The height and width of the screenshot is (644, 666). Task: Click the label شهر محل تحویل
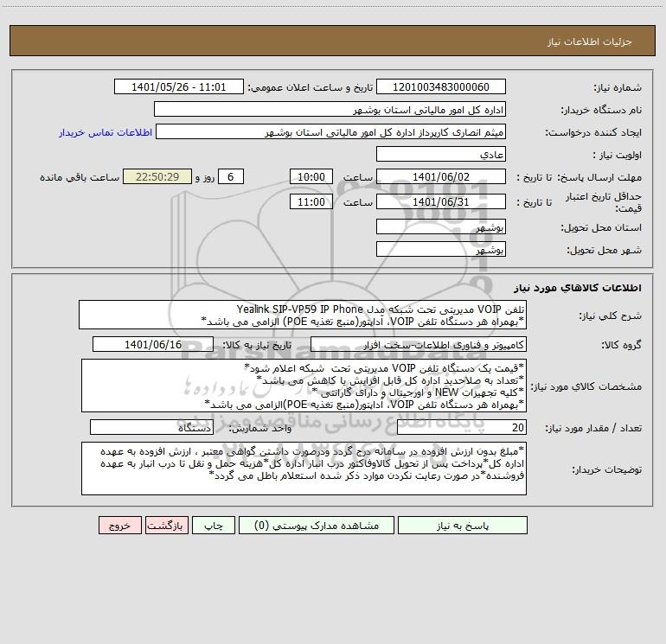pos(605,250)
